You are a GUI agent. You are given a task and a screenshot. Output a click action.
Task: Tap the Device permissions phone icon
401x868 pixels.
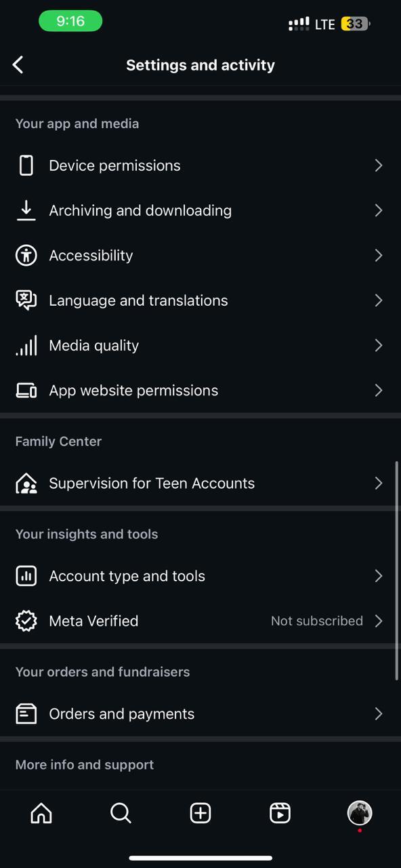coord(26,165)
